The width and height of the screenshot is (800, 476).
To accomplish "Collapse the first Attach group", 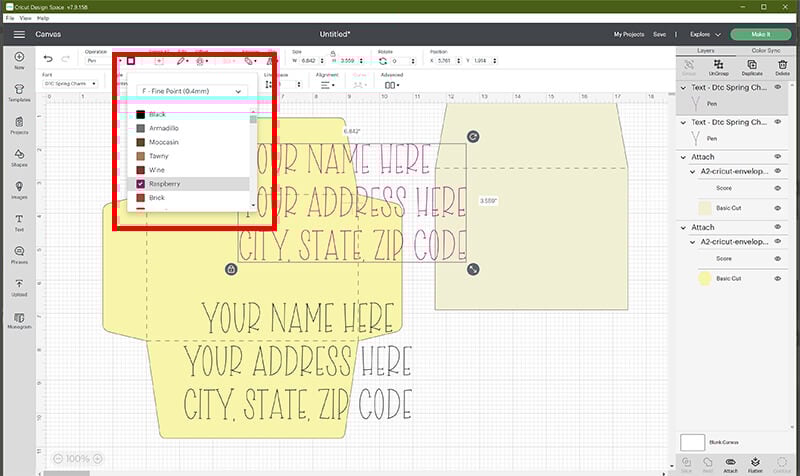I will tap(683, 157).
